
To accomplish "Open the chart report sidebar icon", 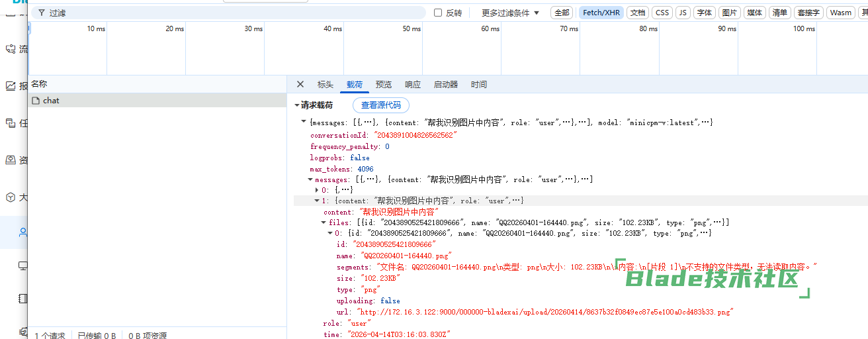I will point(11,86).
